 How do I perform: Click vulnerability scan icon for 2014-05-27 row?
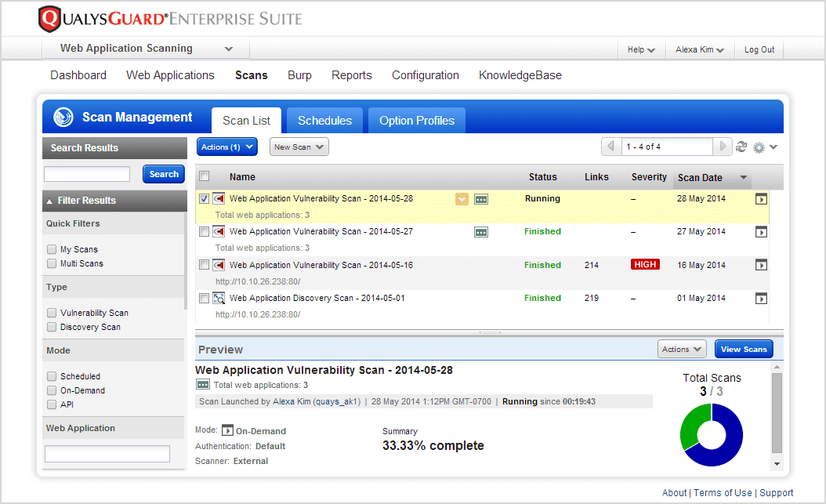[219, 231]
